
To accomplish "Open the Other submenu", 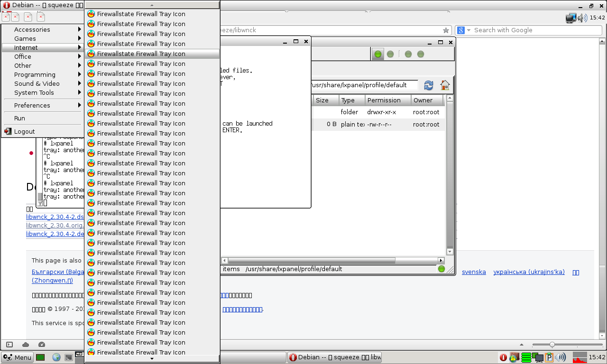I will (x=42, y=65).
